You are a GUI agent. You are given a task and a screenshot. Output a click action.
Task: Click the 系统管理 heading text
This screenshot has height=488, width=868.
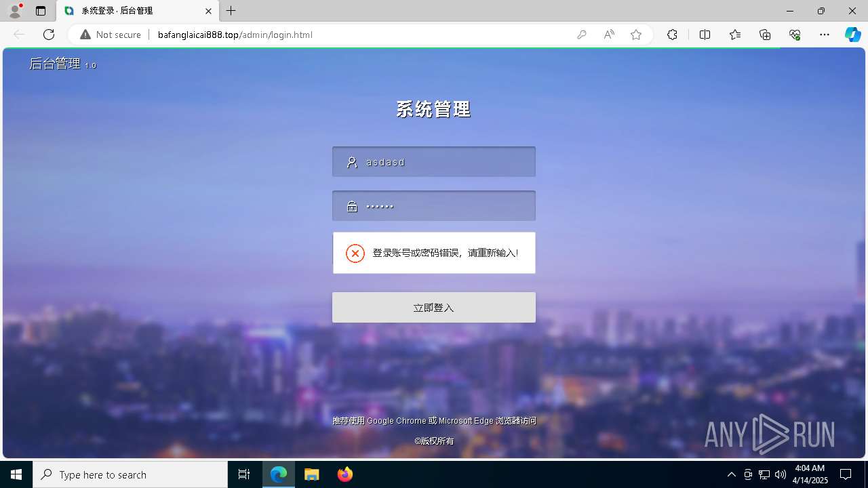pyautogui.click(x=434, y=109)
